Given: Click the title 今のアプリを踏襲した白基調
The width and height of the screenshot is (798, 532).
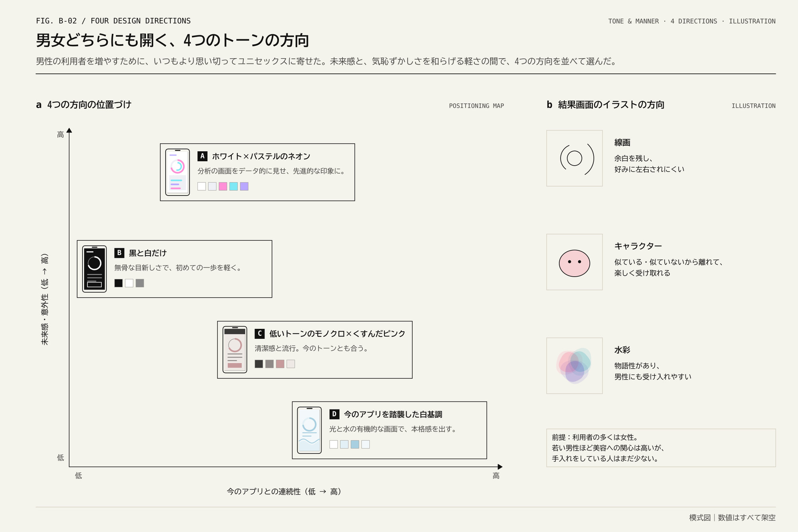Looking at the screenshot, I should tap(393, 414).
